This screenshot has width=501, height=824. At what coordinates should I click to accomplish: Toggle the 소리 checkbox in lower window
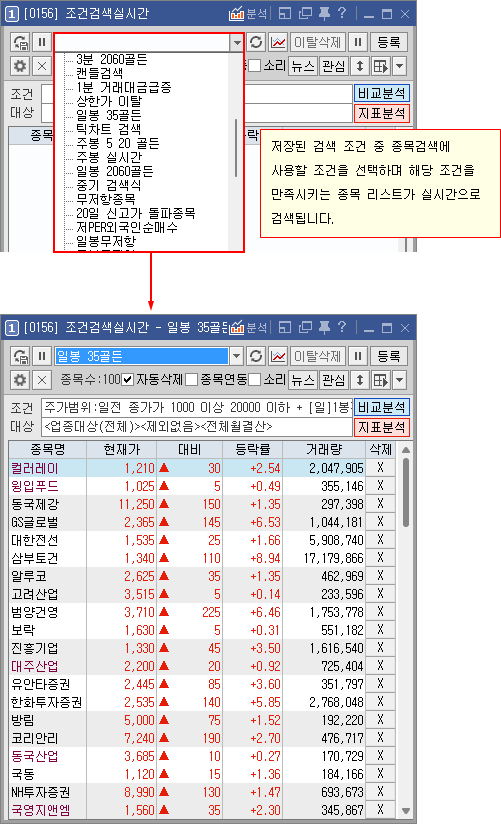pyautogui.click(x=254, y=379)
